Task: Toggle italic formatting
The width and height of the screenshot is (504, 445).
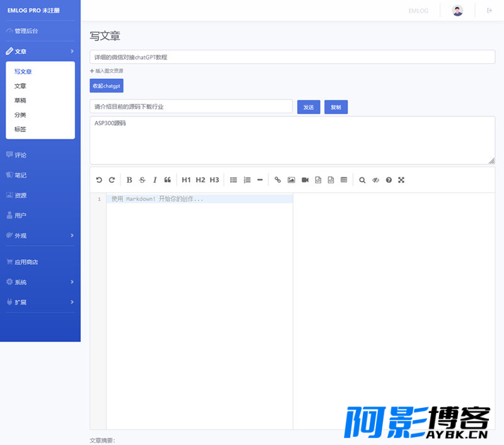Action: click(155, 180)
